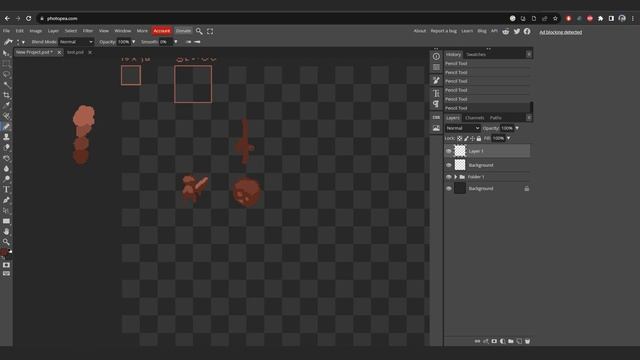This screenshot has width=640, height=360.
Task: Add a raster mask from the Layers footer
Action: pyautogui.click(x=494, y=341)
